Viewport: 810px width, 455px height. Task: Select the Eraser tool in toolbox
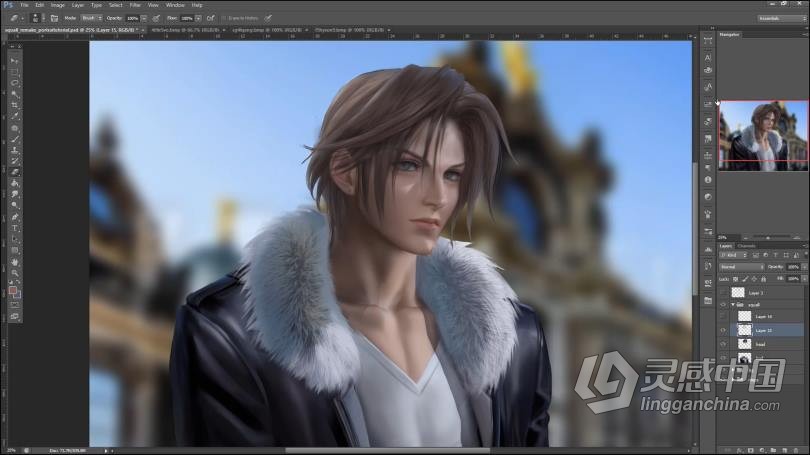(14, 172)
